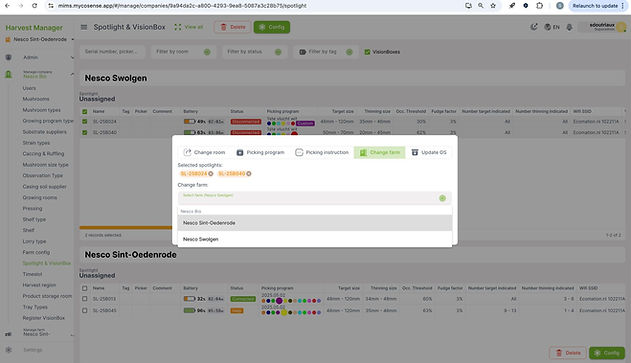
Task: Open the Update OS tab
Action: [429, 152]
